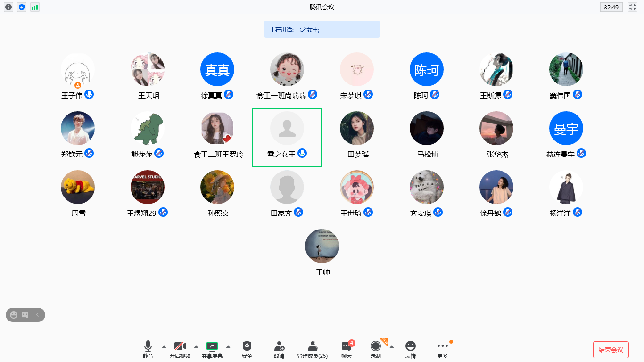Select the 雪之女王 participant tile
The height and width of the screenshot is (362, 644).
click(x=287, y=138)
